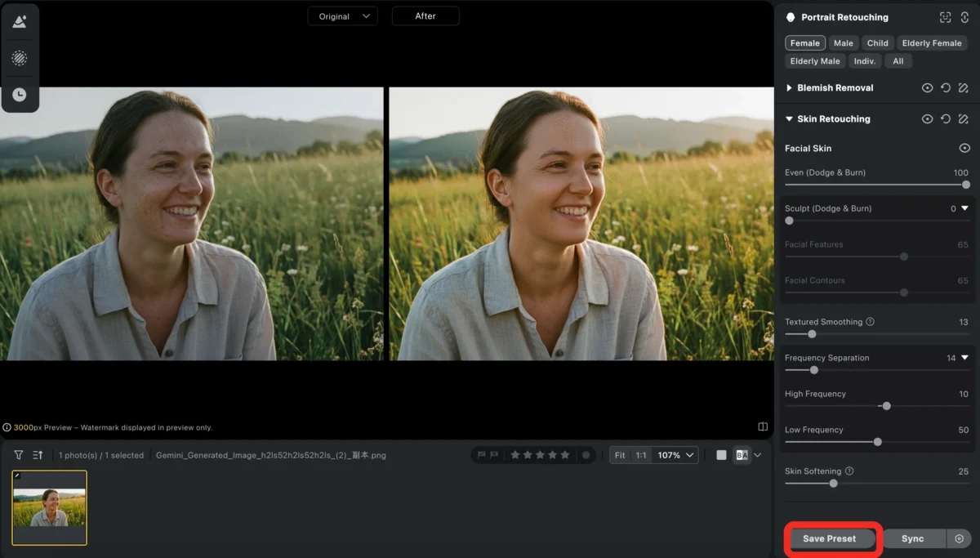
Task: Select the Male tab
Action: coord(844,43)
